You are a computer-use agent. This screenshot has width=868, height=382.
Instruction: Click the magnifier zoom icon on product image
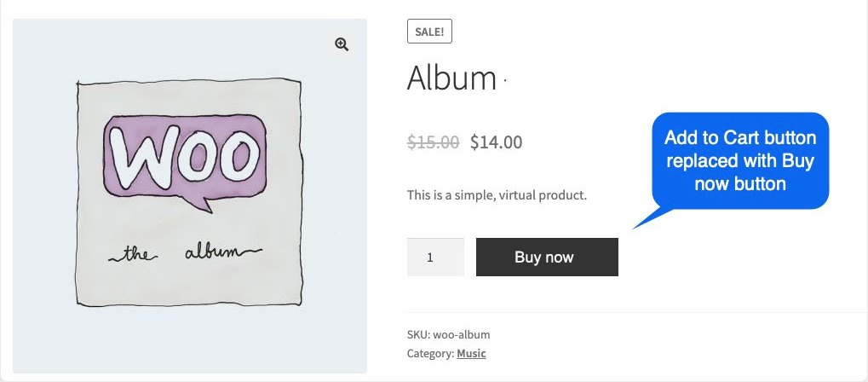click(342, 45)
